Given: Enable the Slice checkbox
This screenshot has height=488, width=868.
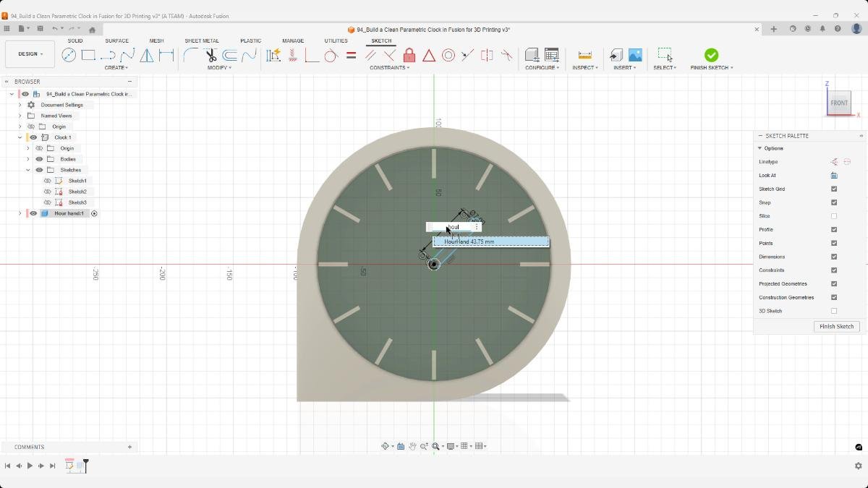Looking at the screenshot, I should click(x=834, y=215).
